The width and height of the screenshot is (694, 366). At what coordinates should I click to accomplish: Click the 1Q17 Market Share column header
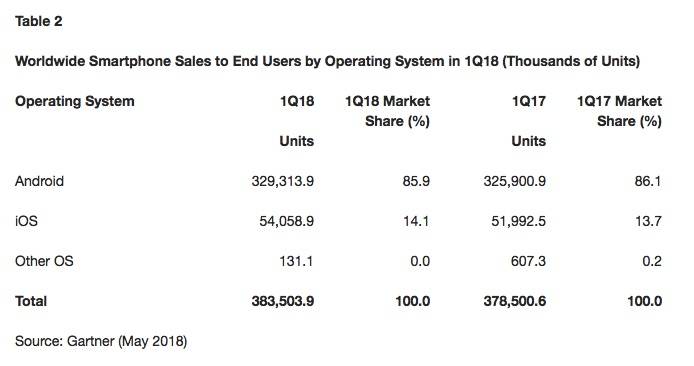(619, 111)
